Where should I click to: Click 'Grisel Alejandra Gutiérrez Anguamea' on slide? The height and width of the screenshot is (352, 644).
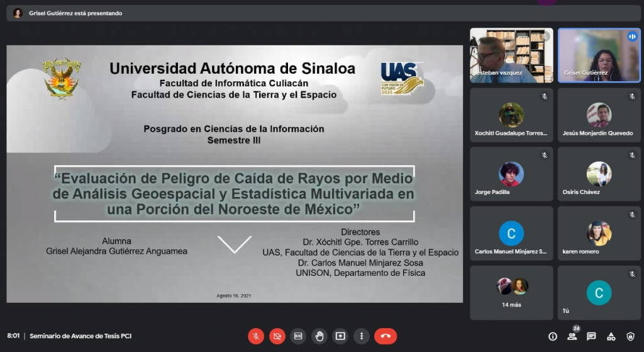116,251
